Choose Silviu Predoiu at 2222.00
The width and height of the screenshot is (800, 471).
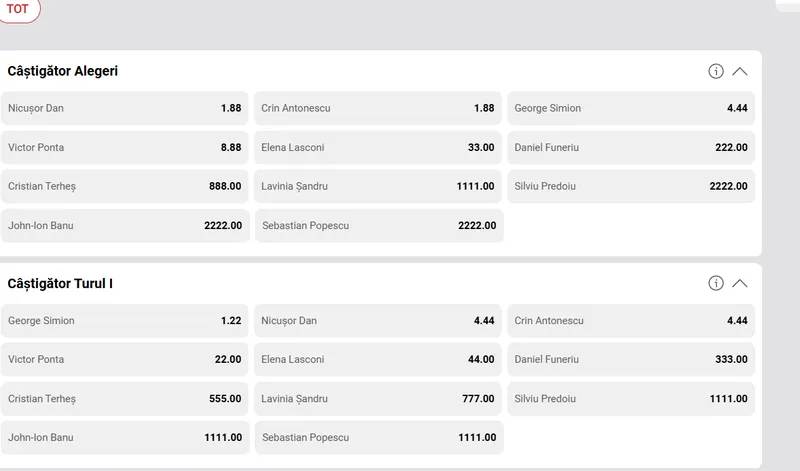631,186
